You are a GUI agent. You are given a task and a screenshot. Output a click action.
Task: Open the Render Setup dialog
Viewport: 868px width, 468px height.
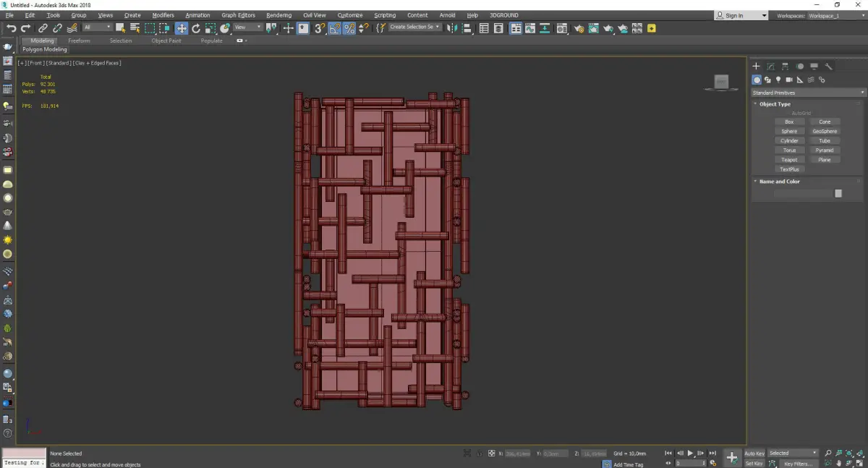pos(580,28)
